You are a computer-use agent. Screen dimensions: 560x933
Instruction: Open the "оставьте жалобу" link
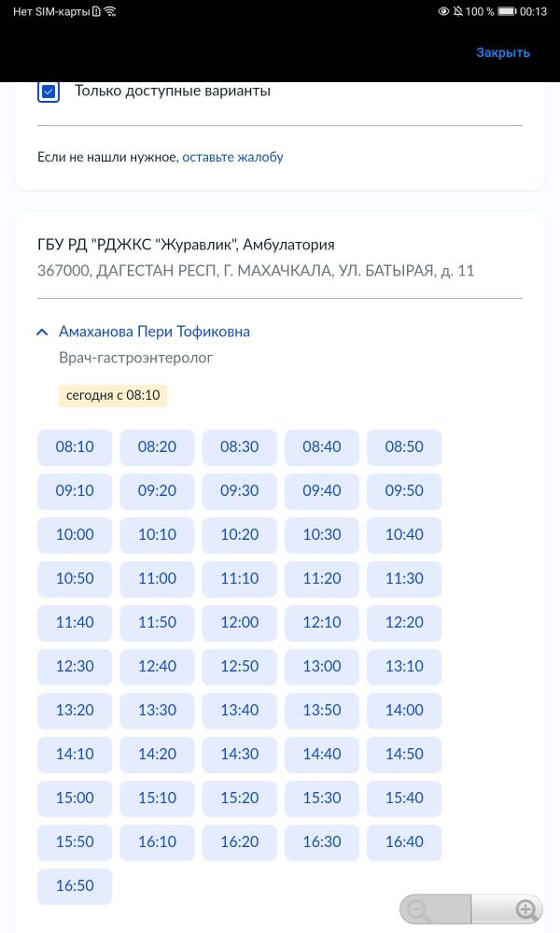pyautogui.click(x=232, y=157)
